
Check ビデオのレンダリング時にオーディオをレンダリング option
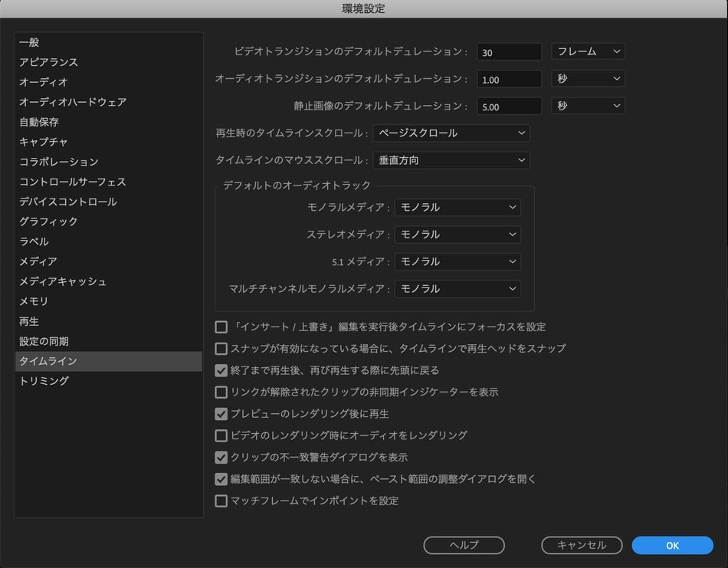[221, 435]
